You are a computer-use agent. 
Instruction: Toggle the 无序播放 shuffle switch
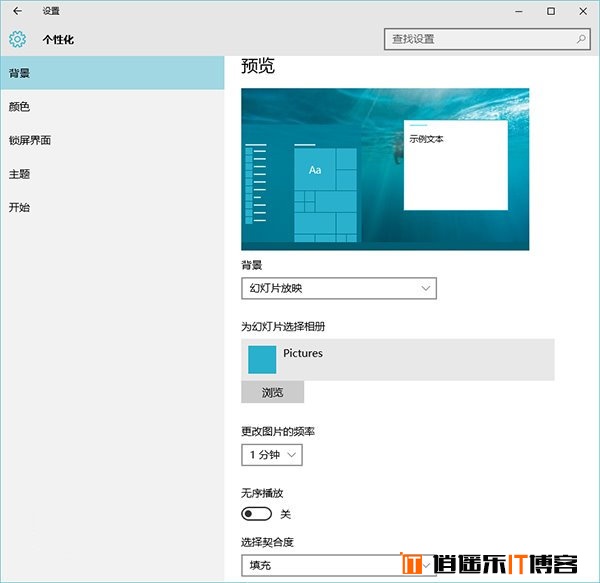click(256, 514)
